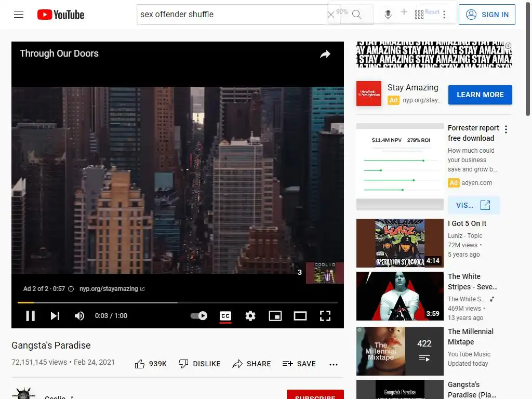Screen dimensions: 532x399
Task: Play The White Stripes Seven Nation thumbnail
Action: coord(400,296)
